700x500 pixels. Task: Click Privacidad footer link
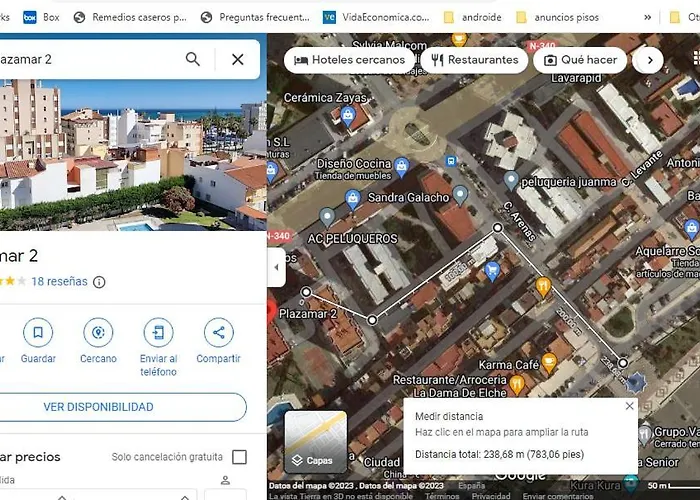coord(491,496)
